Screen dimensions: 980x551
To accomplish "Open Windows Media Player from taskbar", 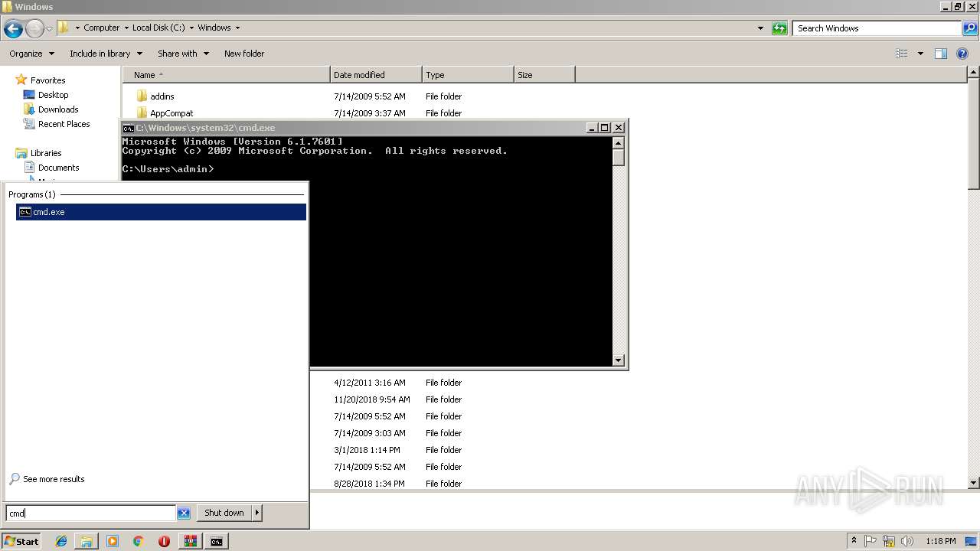I will 113,541.
